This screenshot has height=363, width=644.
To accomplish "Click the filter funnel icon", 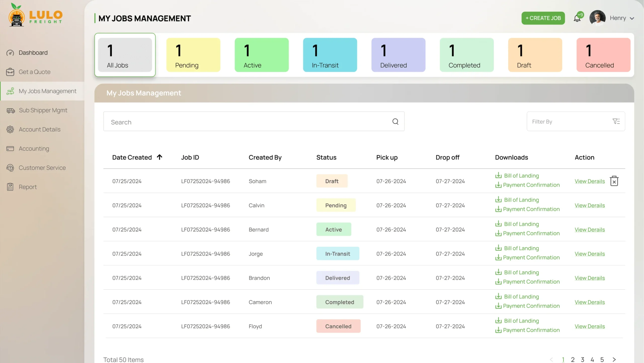I will pos(616,121).
